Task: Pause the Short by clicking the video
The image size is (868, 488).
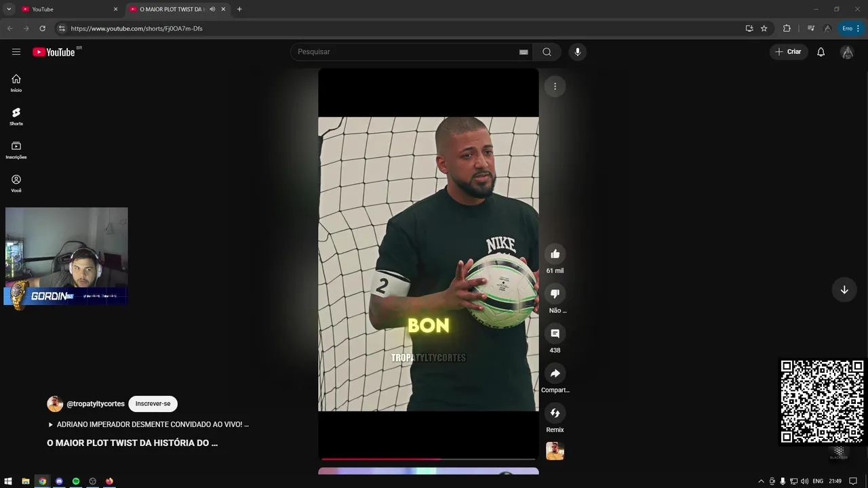Action: [429, 264]
